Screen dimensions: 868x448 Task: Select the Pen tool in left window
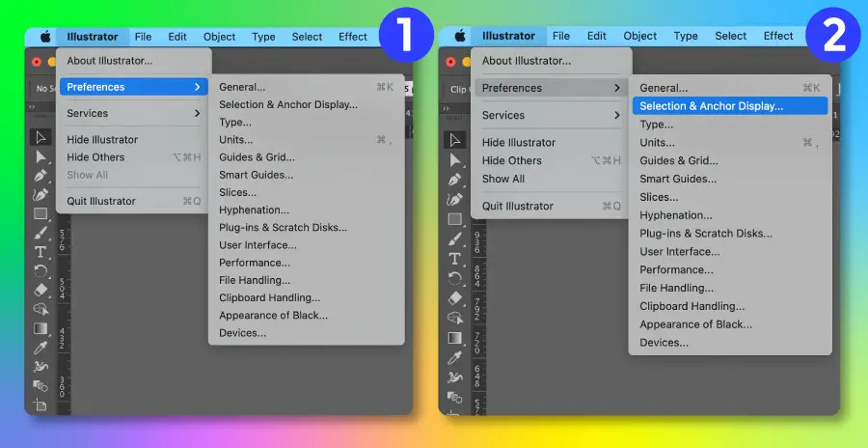pyautogui.click(x=41, y=177)
